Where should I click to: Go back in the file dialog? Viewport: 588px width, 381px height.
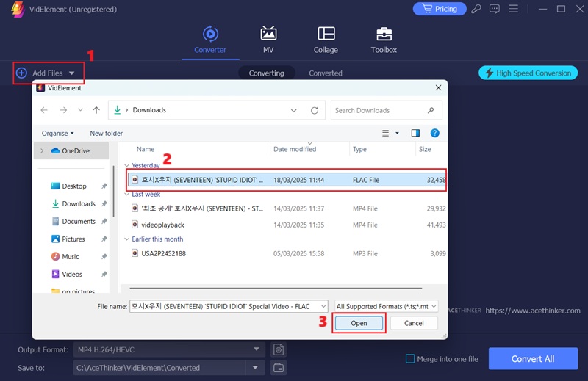pyautogui.click(x=44, y=110)
